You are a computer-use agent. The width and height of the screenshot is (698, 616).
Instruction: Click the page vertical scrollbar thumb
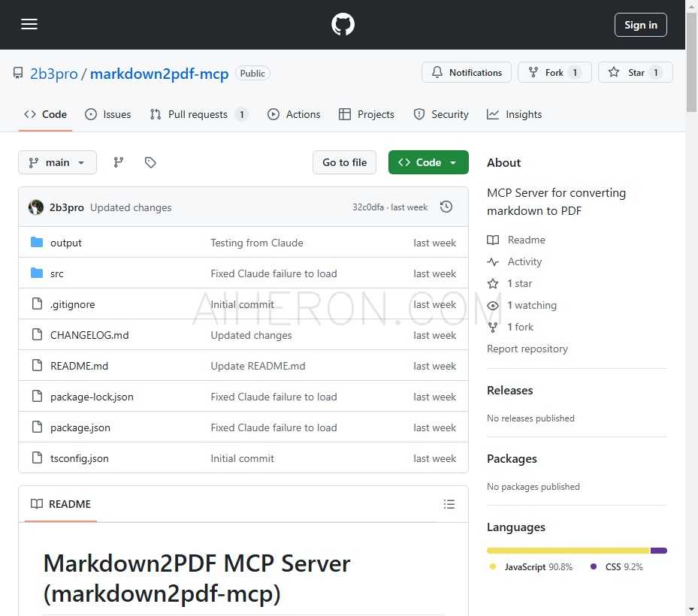click(691, 62)
